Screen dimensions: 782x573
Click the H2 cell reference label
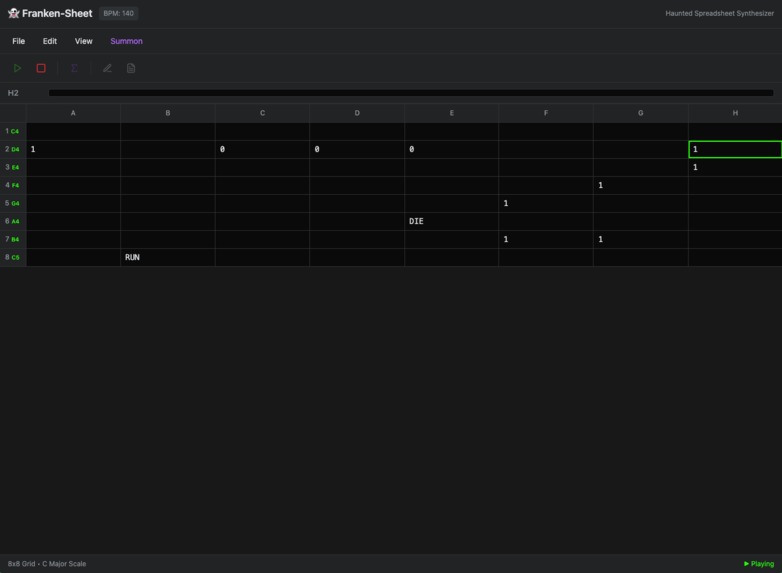pyautogui.click(x=13, y=93)
